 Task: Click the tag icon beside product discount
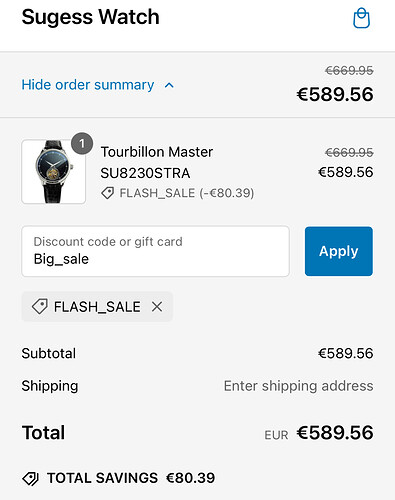coord(108,193)
